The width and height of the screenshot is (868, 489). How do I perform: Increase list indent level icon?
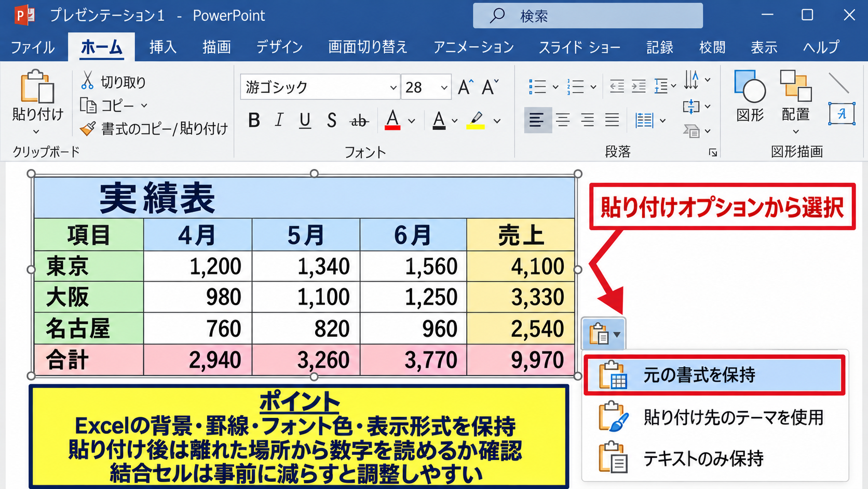pyautogui.click(x=639, y=86)
